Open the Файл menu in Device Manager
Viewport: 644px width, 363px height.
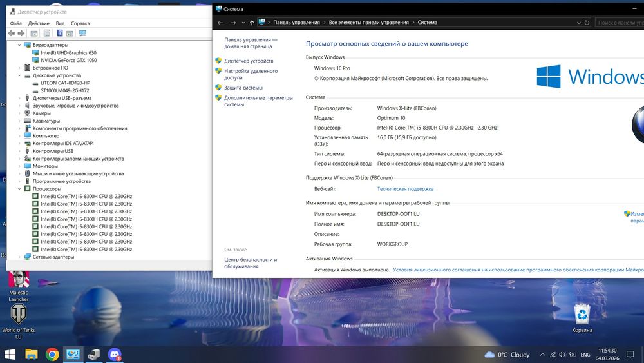point(15,23)
